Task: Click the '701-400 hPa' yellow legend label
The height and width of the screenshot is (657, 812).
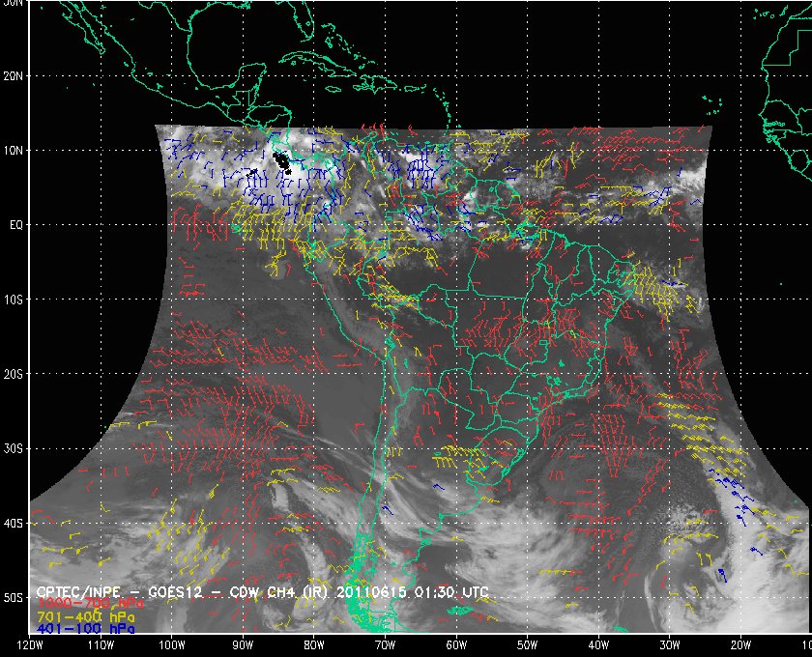Action: tap(85, 616)
